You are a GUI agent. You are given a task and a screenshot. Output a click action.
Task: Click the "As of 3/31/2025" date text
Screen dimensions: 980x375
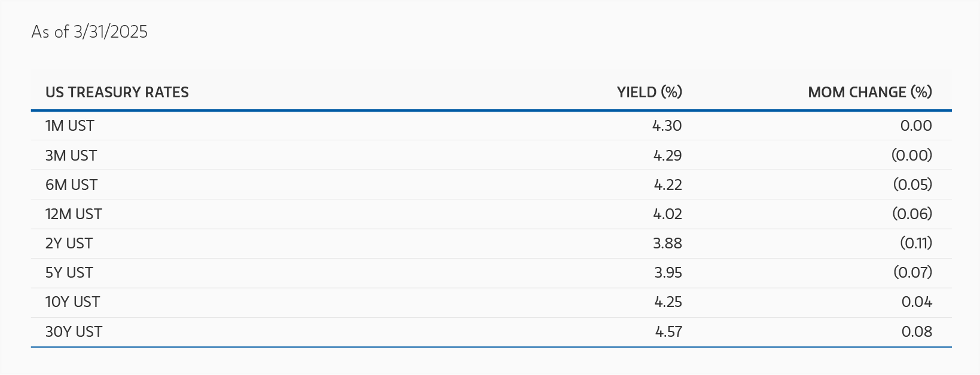pos(90,32)
